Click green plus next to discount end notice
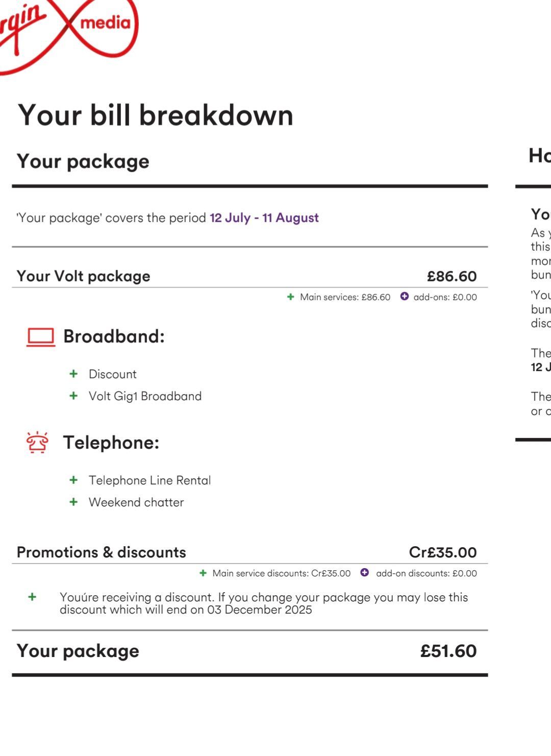 click(x=32, y=597)
